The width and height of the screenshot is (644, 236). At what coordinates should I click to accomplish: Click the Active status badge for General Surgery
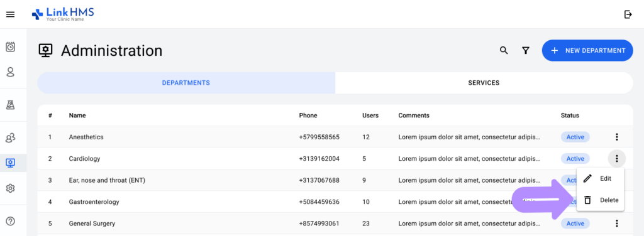click(575, 223)
